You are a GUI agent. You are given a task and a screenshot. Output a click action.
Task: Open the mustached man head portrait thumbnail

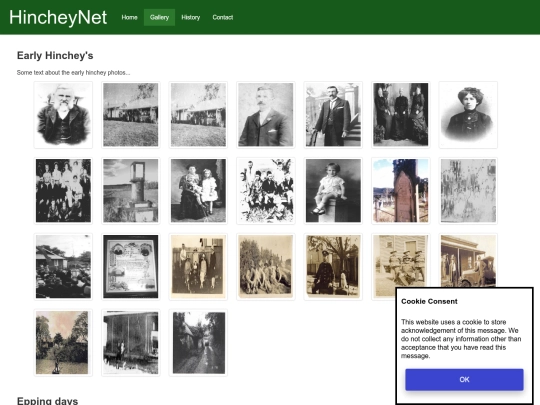click(x=266, y=115)
